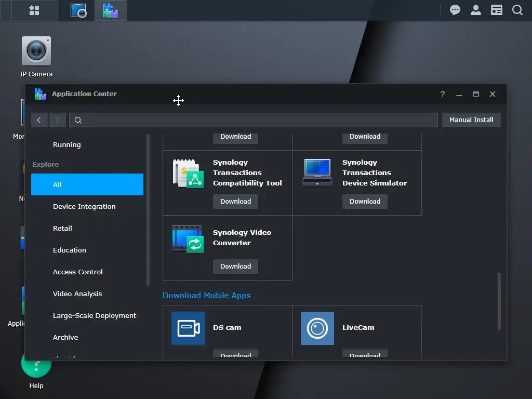
Task: Select the All category
Action: (x=87, y=184)
